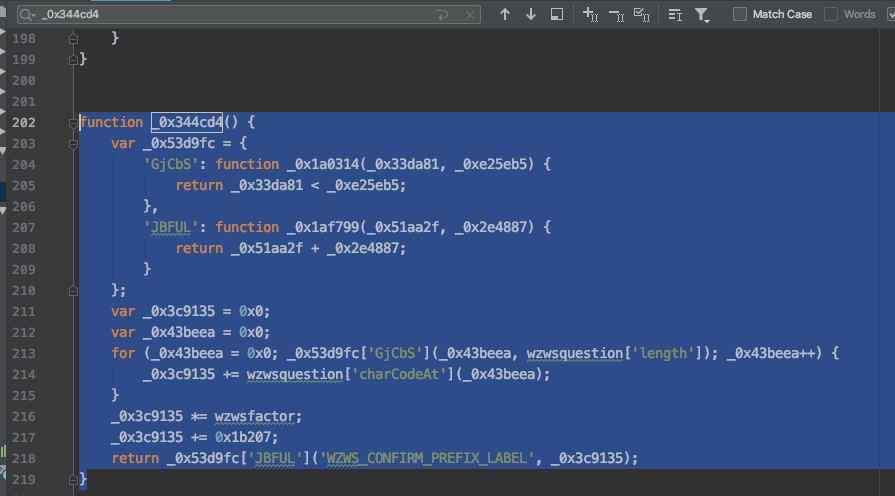The height and width of the screenshot is (496, 895).
Task: Click the for keyword on line 213
Action: click(123, 354)
